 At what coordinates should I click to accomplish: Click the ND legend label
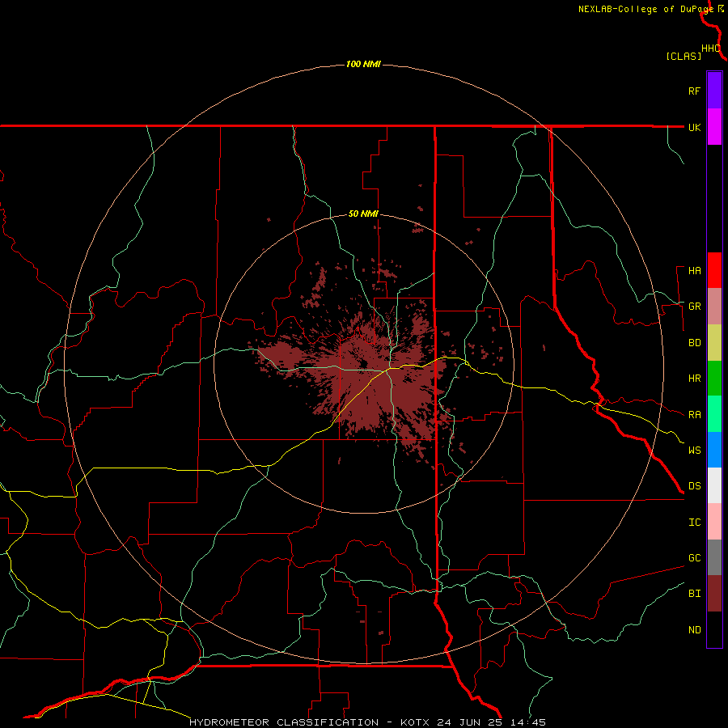694,630
